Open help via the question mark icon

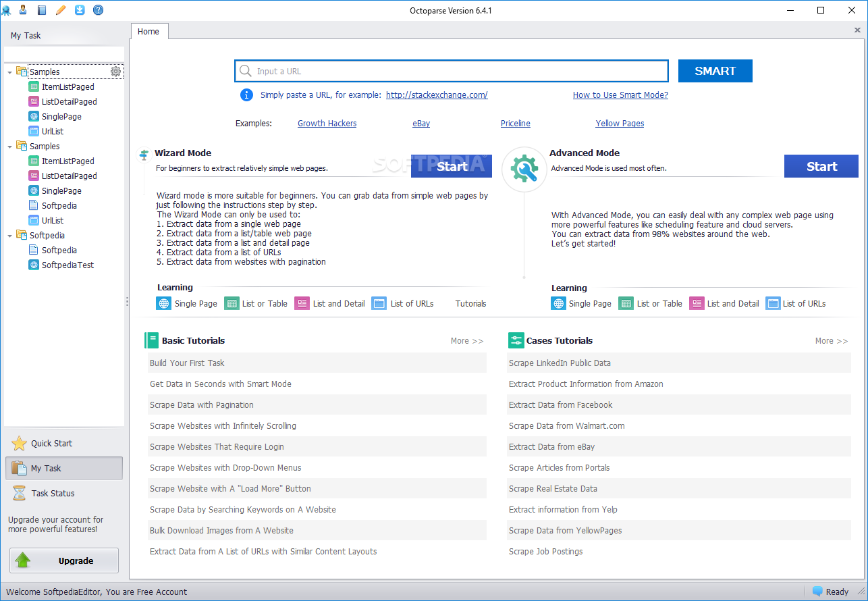point(99,9)
